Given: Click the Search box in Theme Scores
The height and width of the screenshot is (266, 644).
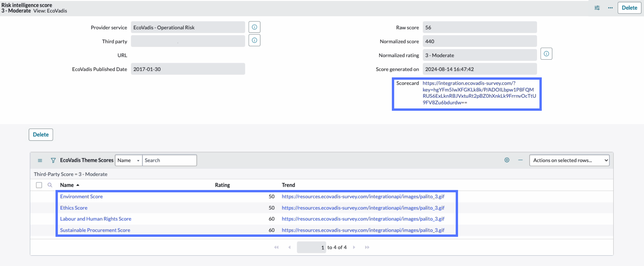Looking at the screenshot, I should coord(169,160).
